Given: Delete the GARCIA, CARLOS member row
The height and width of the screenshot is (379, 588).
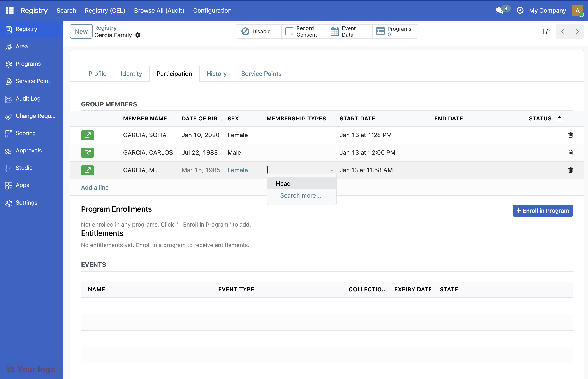Looking at the screenshot, I should pyautogui.click(x=570, y=152).
